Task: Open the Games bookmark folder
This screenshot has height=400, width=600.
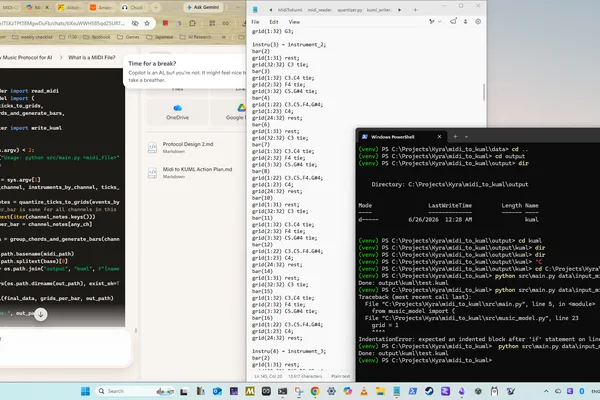Action: tap(128, 37)
